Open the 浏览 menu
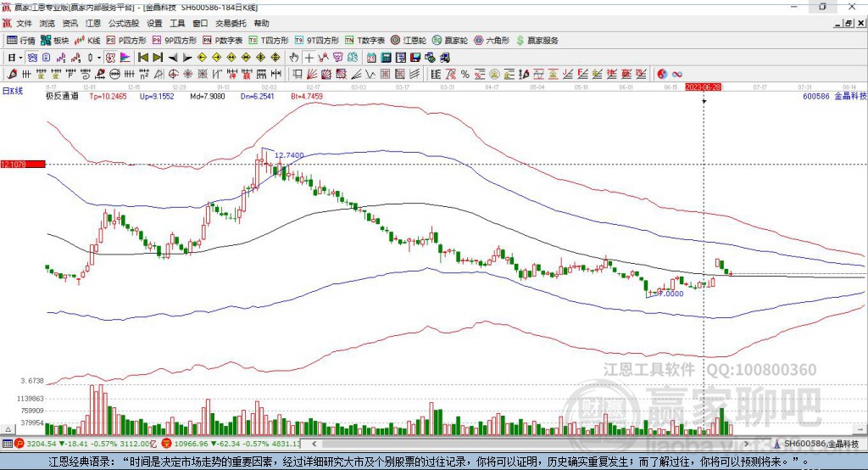Screen dimensions: 868x470 pyautogui.click(x=47, y=23)
